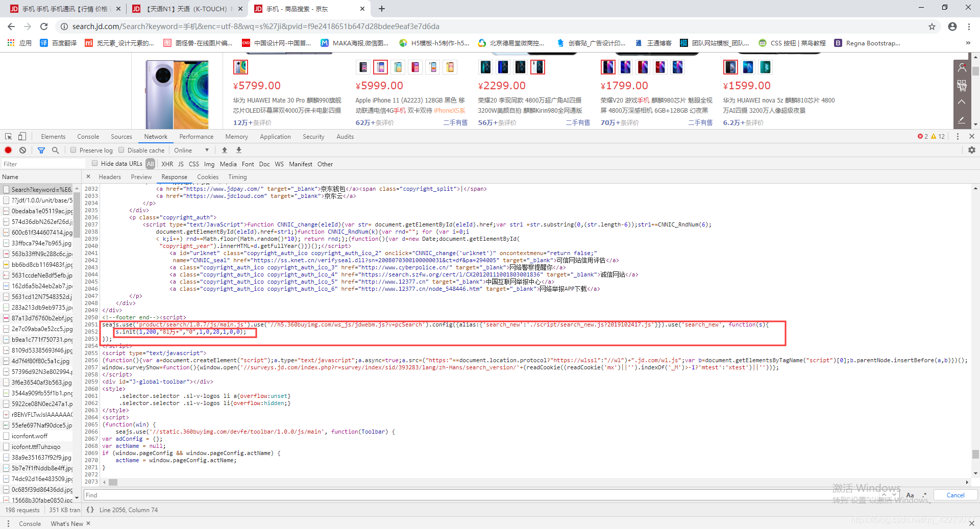The width and height of the screenshot is (980, 529).
Task: Enable Disable cache checkbox
Action: point(121,150)
